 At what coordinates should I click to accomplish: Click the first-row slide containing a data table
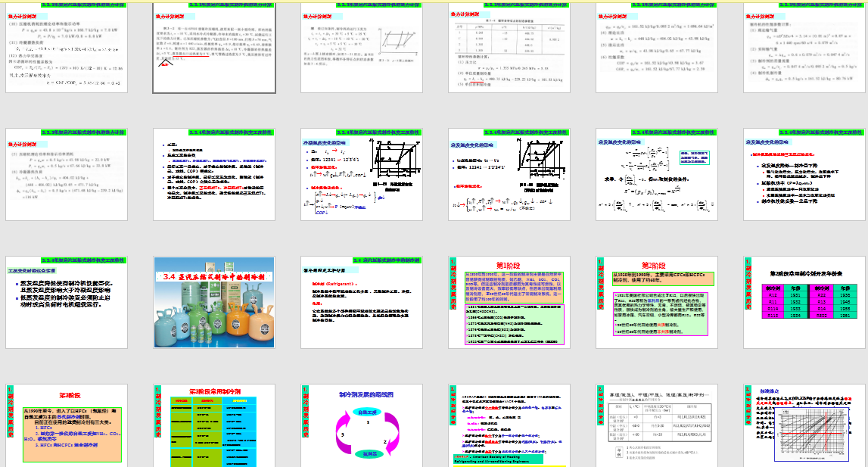coord(509,47)
